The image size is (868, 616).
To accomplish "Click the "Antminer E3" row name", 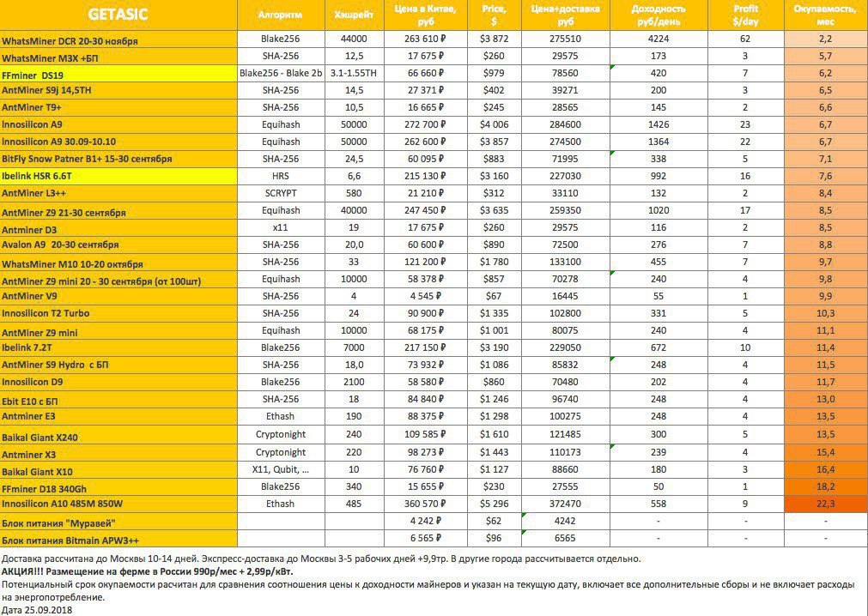I will [x=118, y=416].
